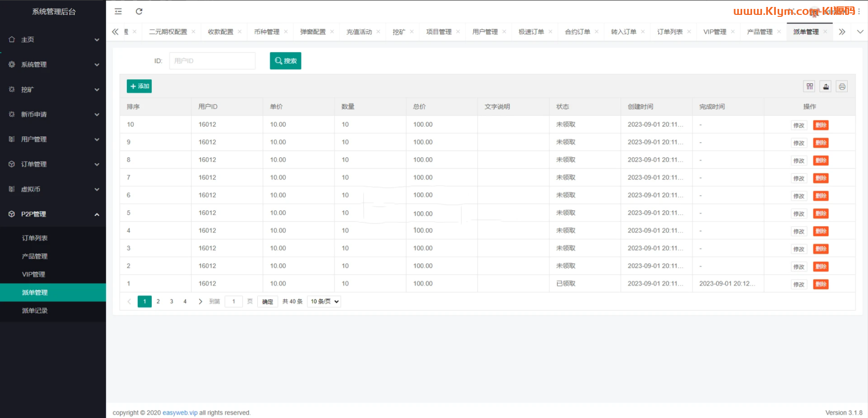Go to page 3 in pagination
The image size is (868, 418).
pyautogui.click(x=172, y=301)
